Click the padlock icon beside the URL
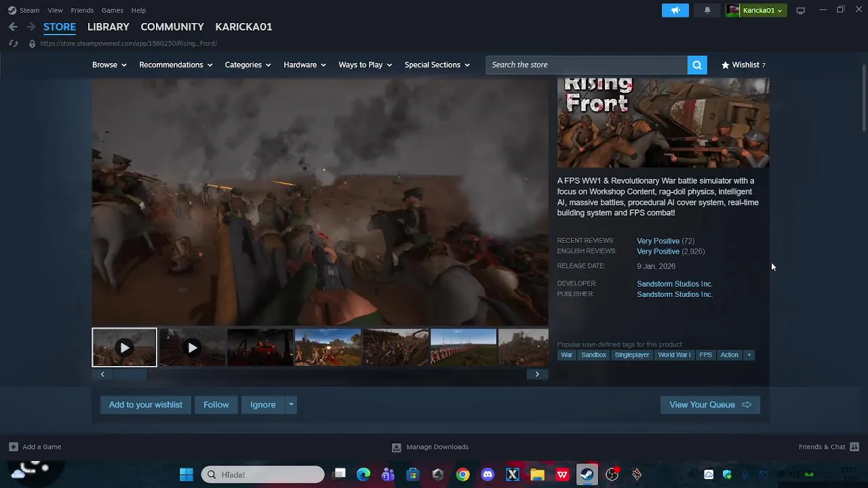868x488 pixels. 32,43
